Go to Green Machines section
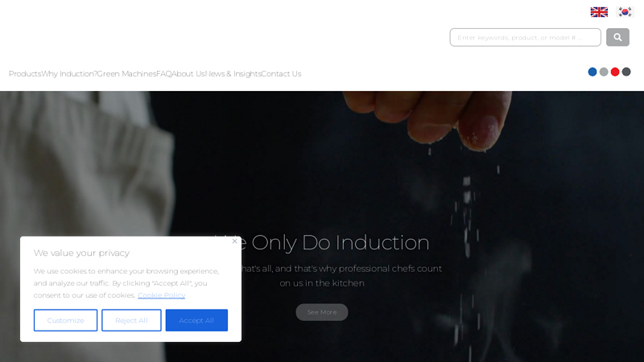Screen dimensions: 644x362 pos(126,74)
